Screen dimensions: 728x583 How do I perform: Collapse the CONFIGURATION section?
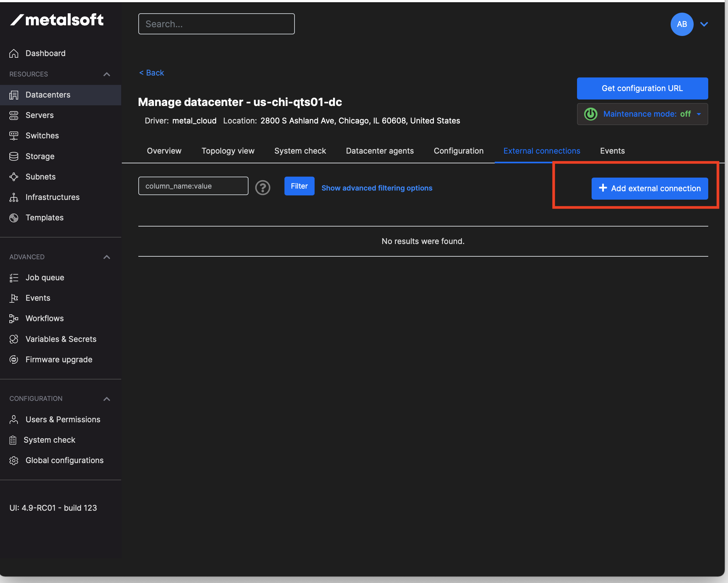(x=107, y=399)
